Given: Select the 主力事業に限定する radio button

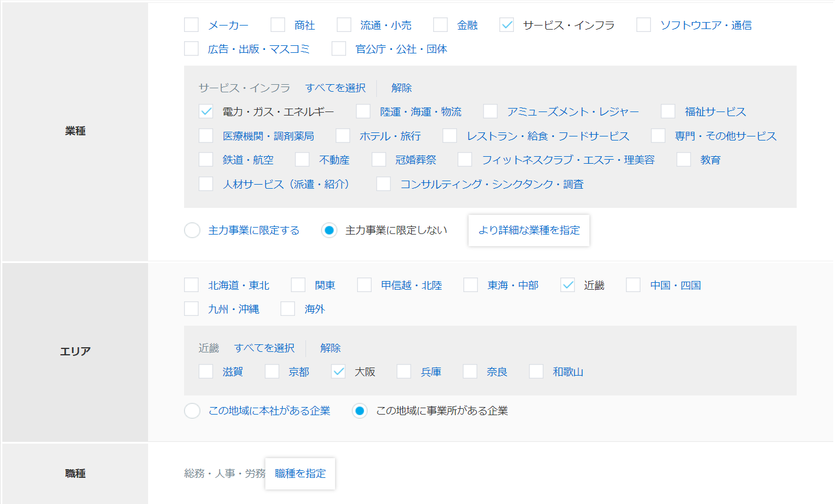Looking at the screenshot, I should (192, 230).
